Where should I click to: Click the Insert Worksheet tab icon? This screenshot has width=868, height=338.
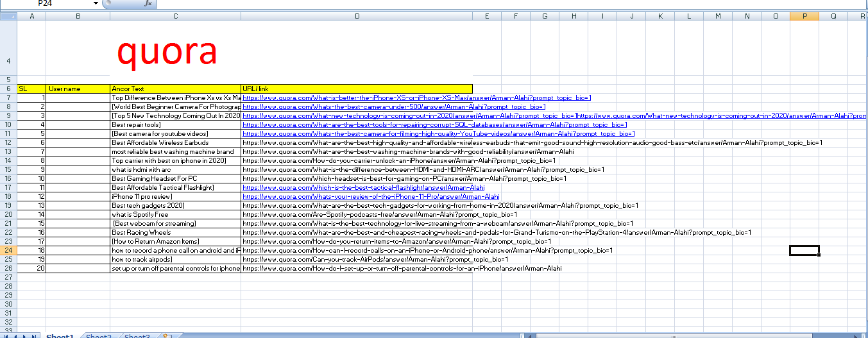pyautogui.click(x=168, y=335)
